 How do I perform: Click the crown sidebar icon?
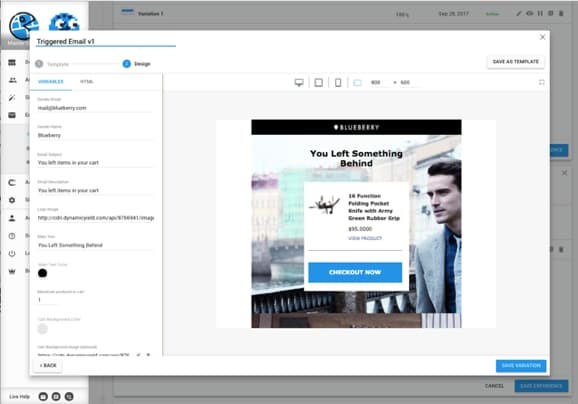(12, 271)
